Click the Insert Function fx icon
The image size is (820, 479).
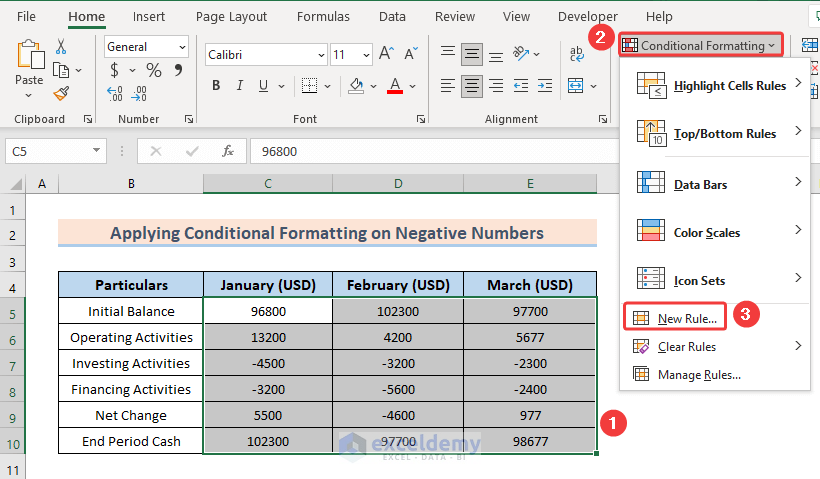pos(227,151)
